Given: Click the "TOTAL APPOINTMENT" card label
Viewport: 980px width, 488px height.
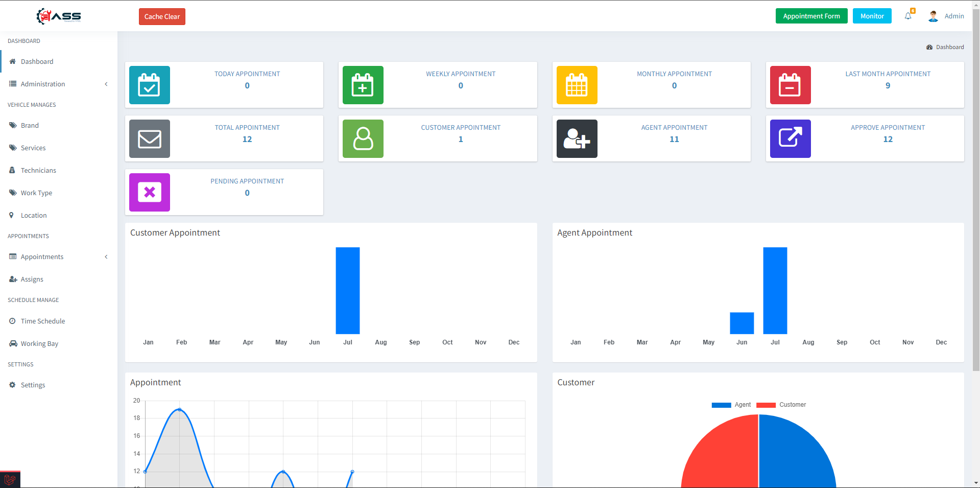Looking at the screenshot, I should 247,127.
